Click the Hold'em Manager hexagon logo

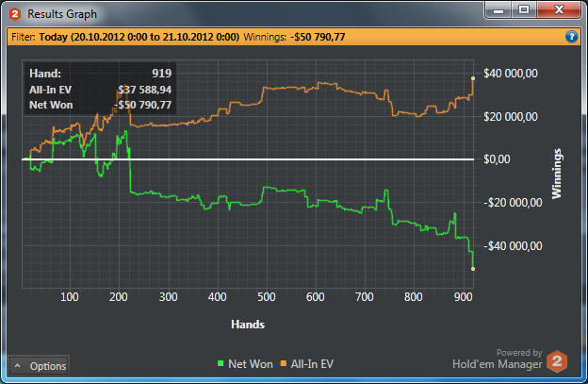(557, 361)
